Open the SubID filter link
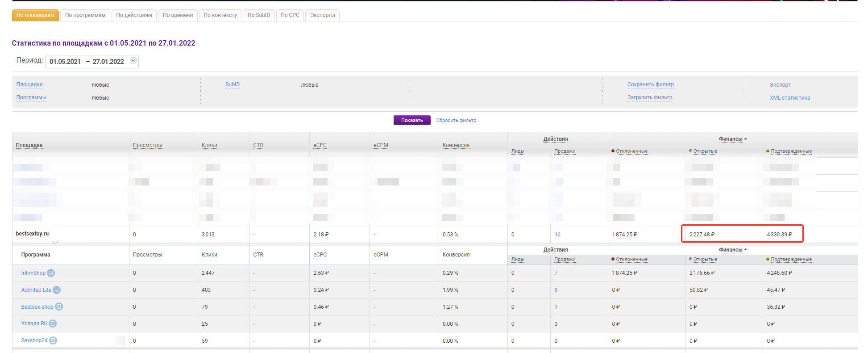 coord(233,84)
